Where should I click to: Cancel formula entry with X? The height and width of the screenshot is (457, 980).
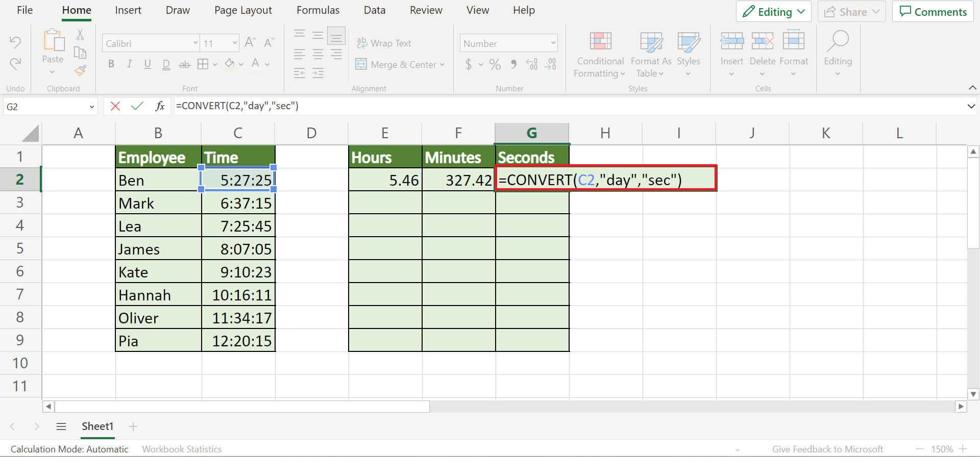(x=115, y=106)
